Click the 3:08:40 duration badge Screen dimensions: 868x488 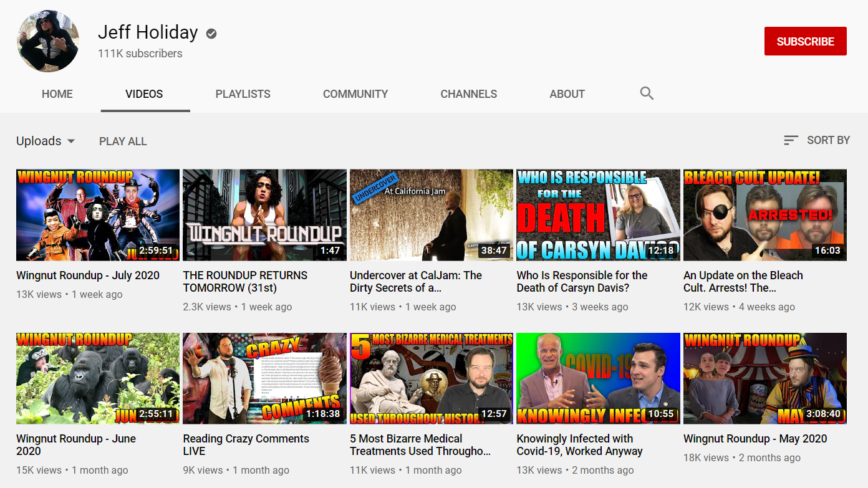[x=823, y=414]
